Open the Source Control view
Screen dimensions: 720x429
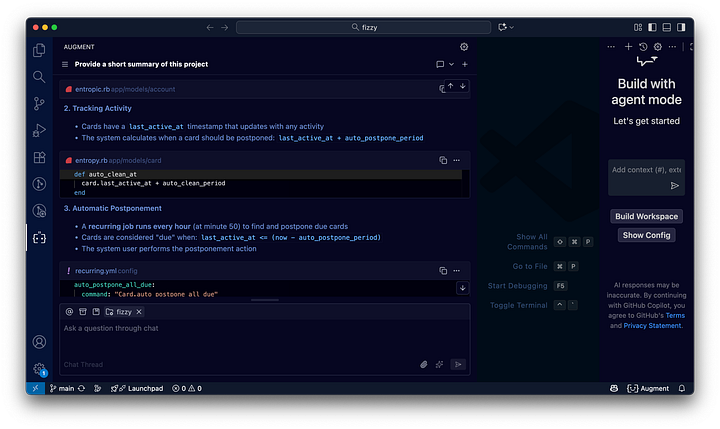pos(39,104)
